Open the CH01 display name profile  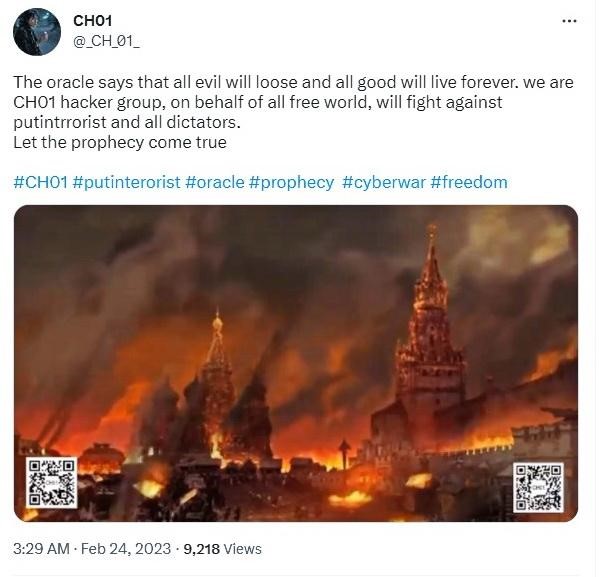click(x=92, y=21)
